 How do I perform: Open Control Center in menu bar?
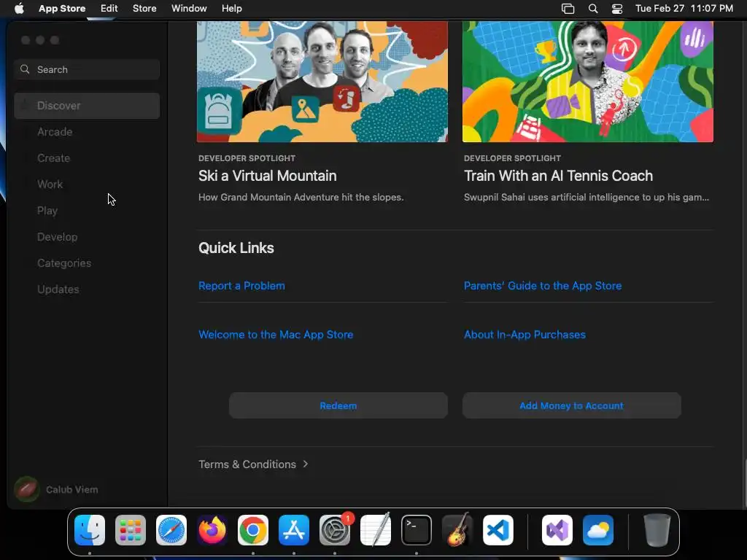tap(617, 9)
